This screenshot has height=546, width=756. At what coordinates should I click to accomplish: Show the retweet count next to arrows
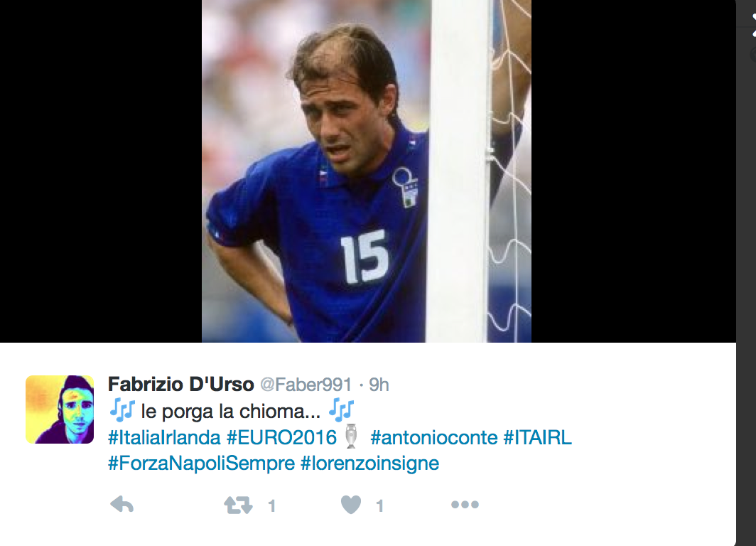pos(272,506)
